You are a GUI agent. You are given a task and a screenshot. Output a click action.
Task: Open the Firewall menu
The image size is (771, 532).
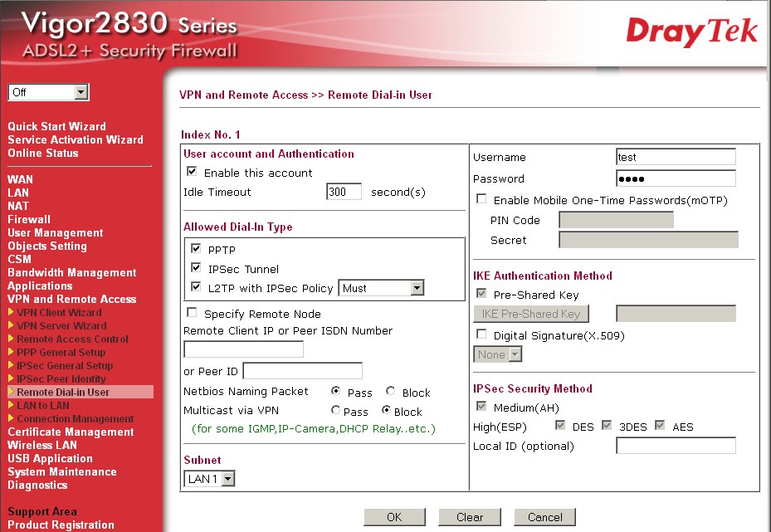click(29, 219)
